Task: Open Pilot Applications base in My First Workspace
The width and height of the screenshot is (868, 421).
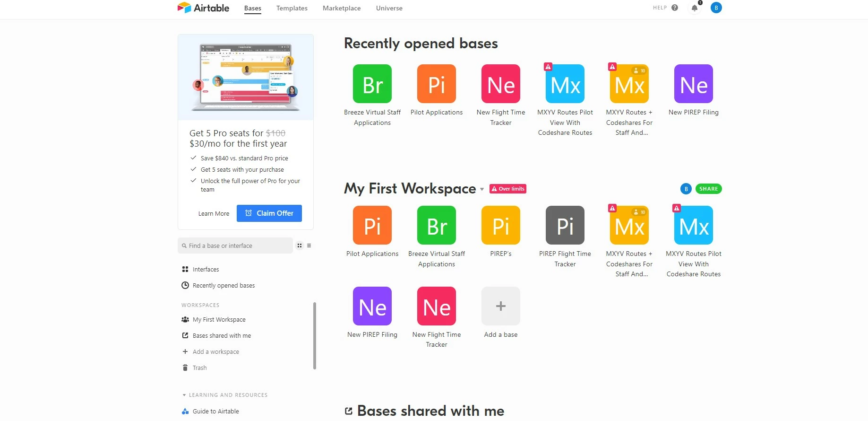Action: click(372, 225)
